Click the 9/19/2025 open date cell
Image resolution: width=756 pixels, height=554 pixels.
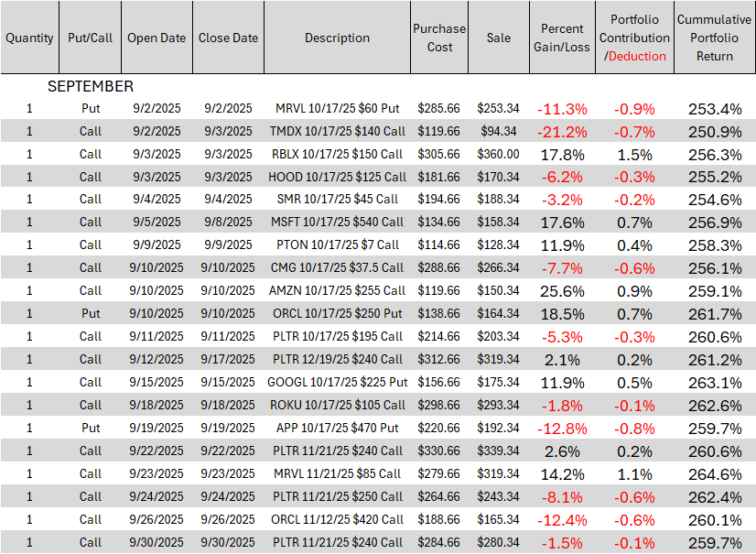[x=157, y=428]
